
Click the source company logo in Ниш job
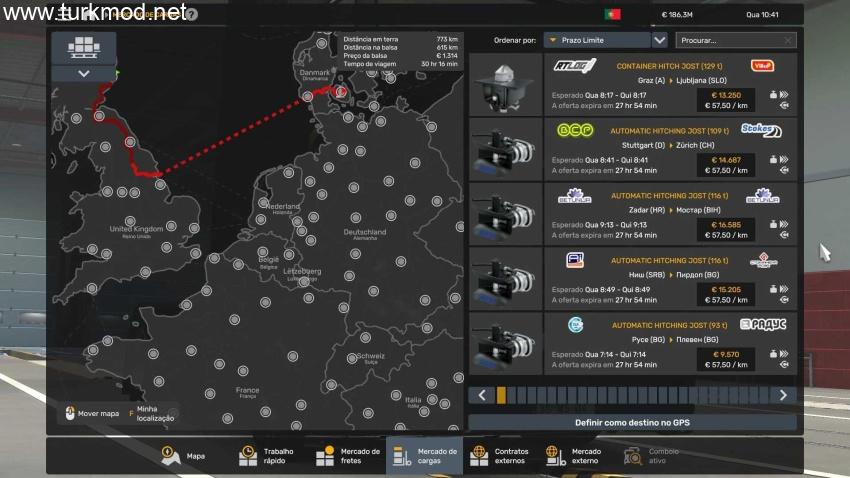click(x=575, y=261)
